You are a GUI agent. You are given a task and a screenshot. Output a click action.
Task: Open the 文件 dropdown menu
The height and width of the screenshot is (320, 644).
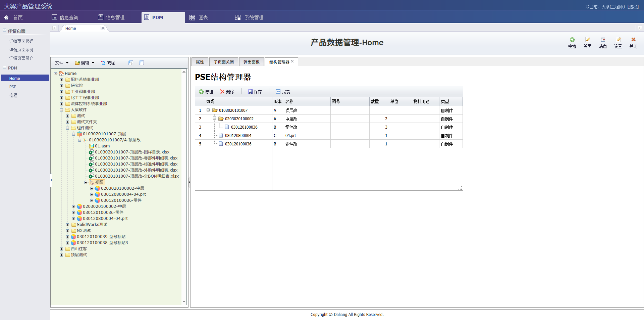(62, 63)
